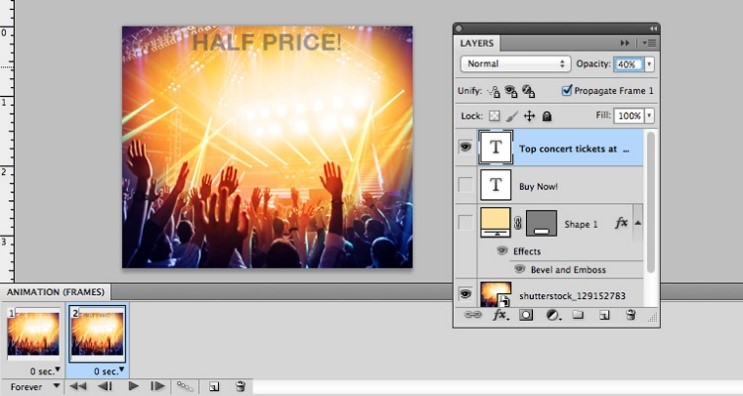Show the Buy Now! layer
The width and height of the screenshot is (743, 396).
coord(465,185)
